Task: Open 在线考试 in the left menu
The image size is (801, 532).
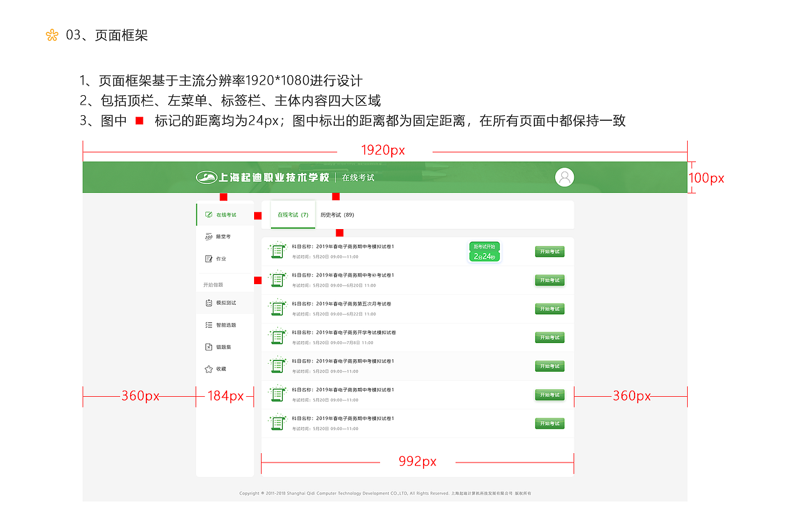Action: pyautogui.click(x=225, y=215)
